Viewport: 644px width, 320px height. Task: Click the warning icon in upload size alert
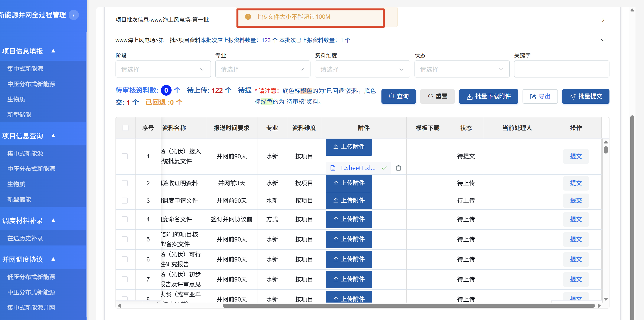248,17
